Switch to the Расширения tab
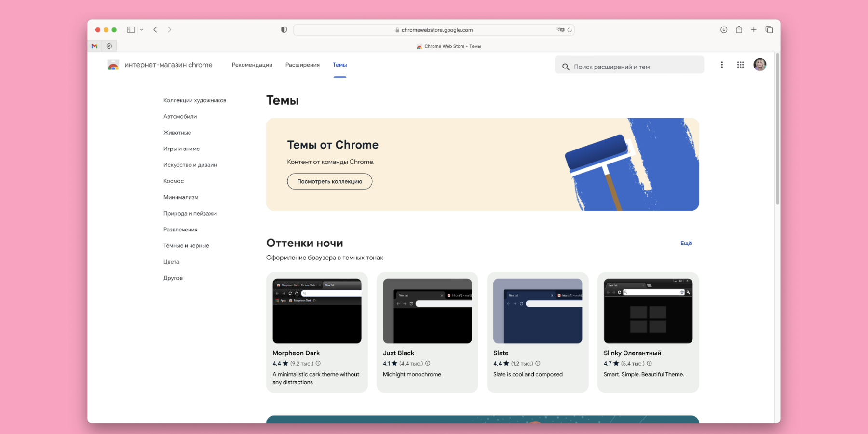Screen dimensions: 868x434 click(x=302, y=65)
